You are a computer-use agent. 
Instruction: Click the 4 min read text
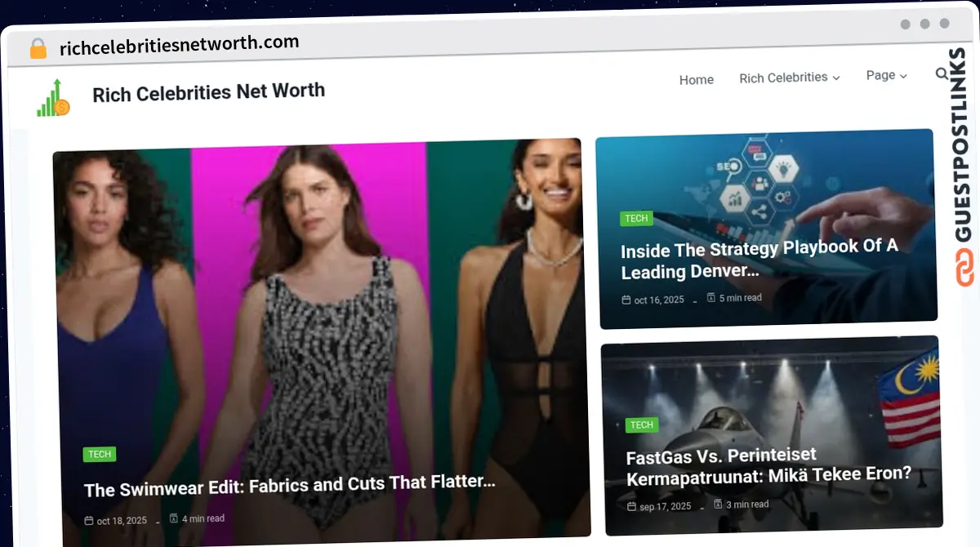203,518
